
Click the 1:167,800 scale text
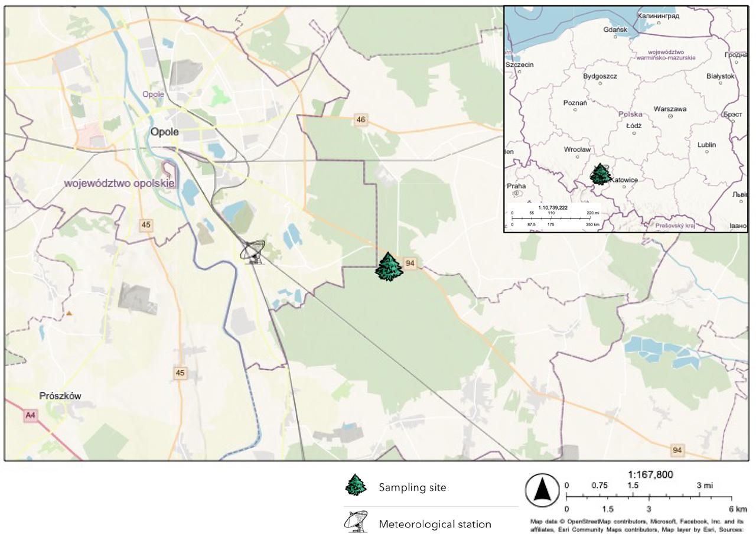[x=650, y=474]
